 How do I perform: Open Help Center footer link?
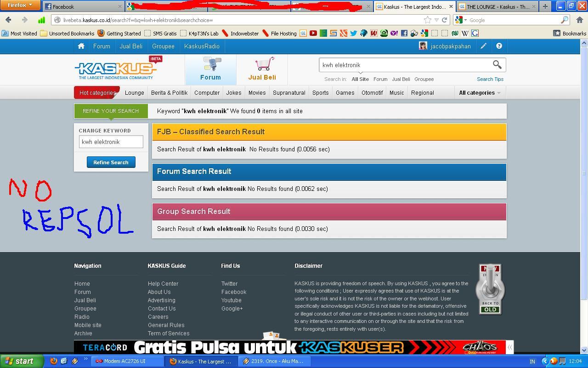163,284
